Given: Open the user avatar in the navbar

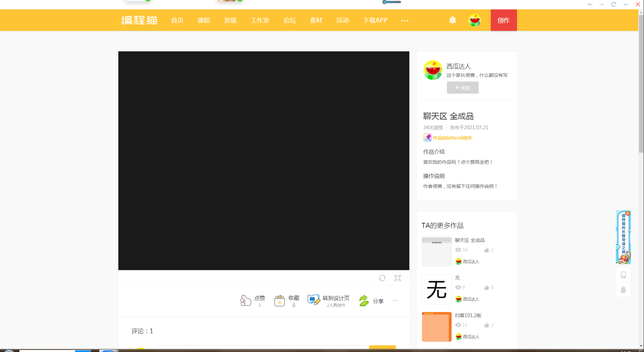Looking at the screenshot, I should (474, 20).
